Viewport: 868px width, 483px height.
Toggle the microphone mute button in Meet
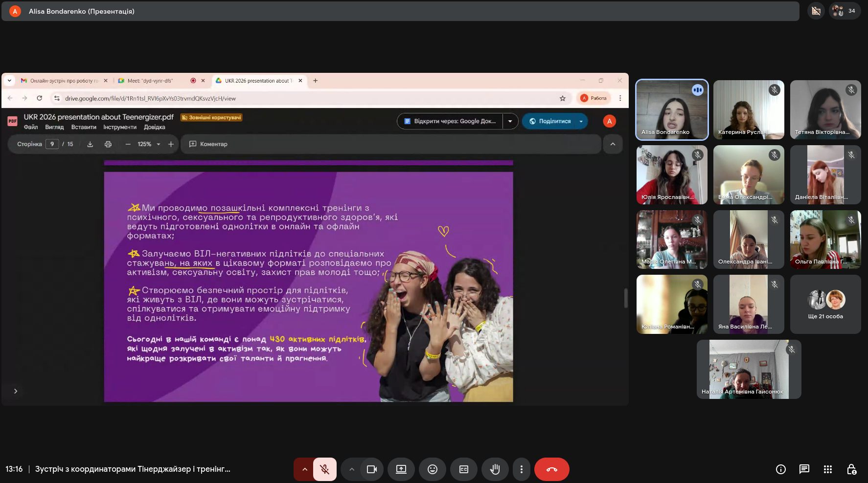324,469
